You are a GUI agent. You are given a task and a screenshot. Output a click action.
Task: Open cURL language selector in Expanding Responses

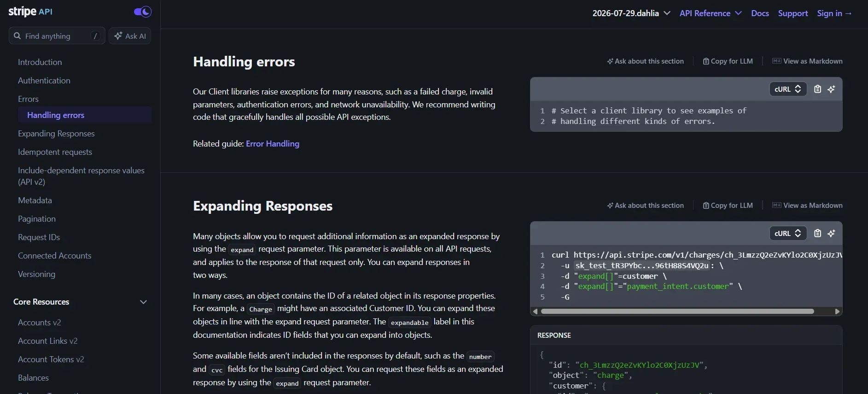point(788,233)
